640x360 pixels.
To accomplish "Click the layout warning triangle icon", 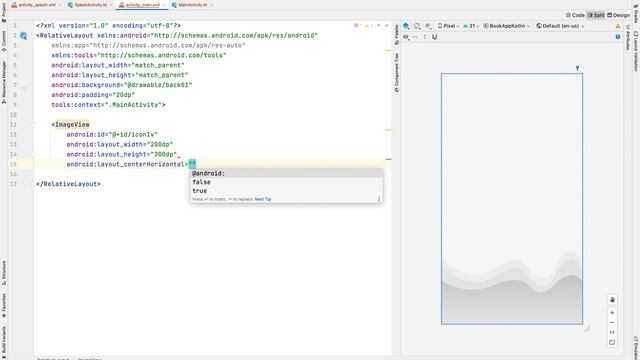I will pyautogui.click(x=618, y=26).
